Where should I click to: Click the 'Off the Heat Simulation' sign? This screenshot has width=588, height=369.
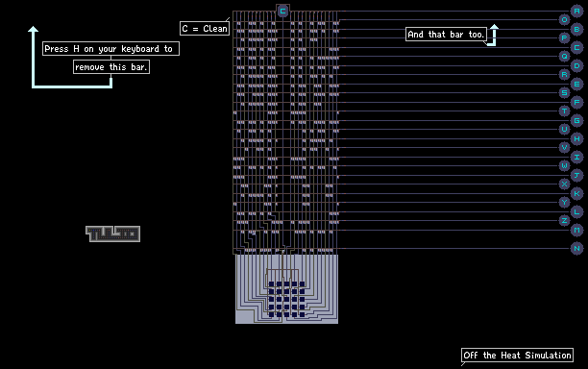517,356
